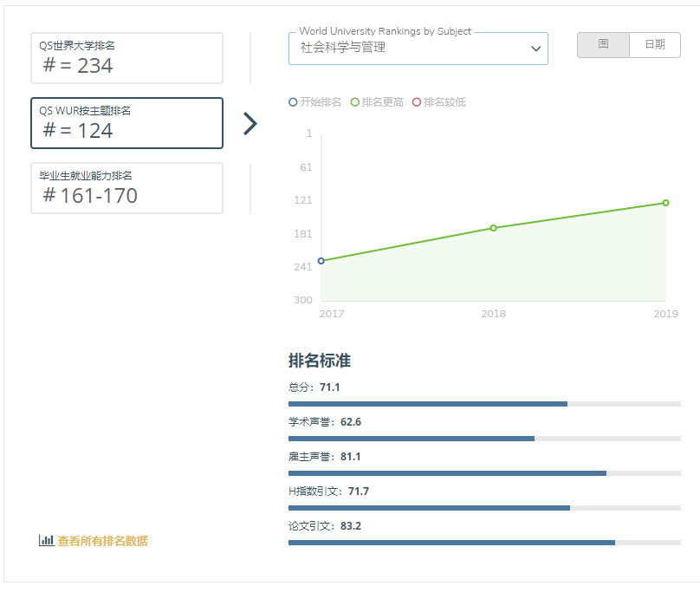
Task: Click the 2018 data point on chart
Action: click(x=494, y=228)
